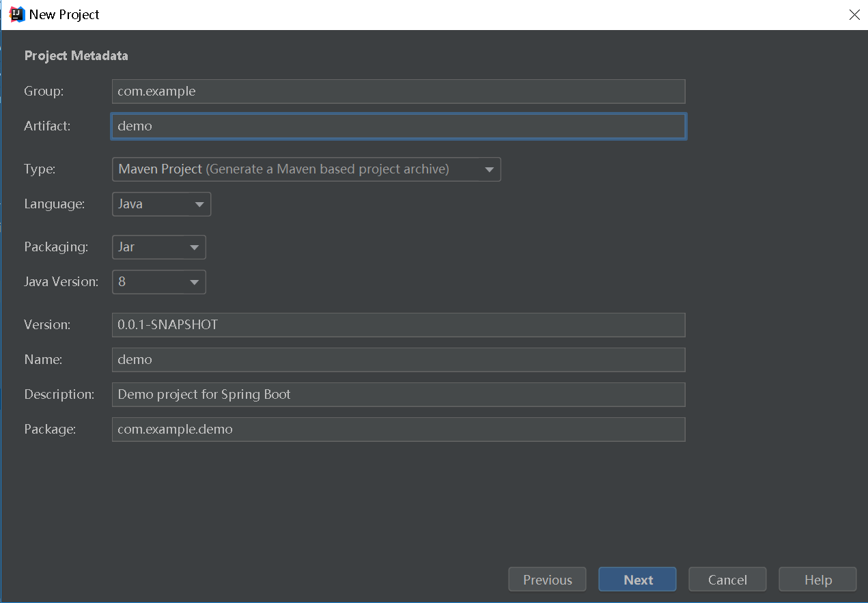Image resolution: width=868 pixels, height=603 pixels.
Task: Expand the Java Version dropdown showing 8
Action: tap(158, 282)
